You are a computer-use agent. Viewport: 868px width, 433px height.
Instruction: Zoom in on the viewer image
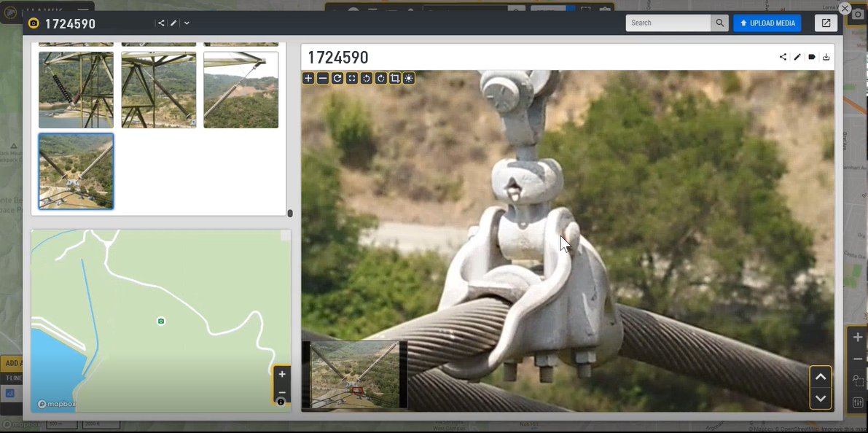tap(308, 78)
